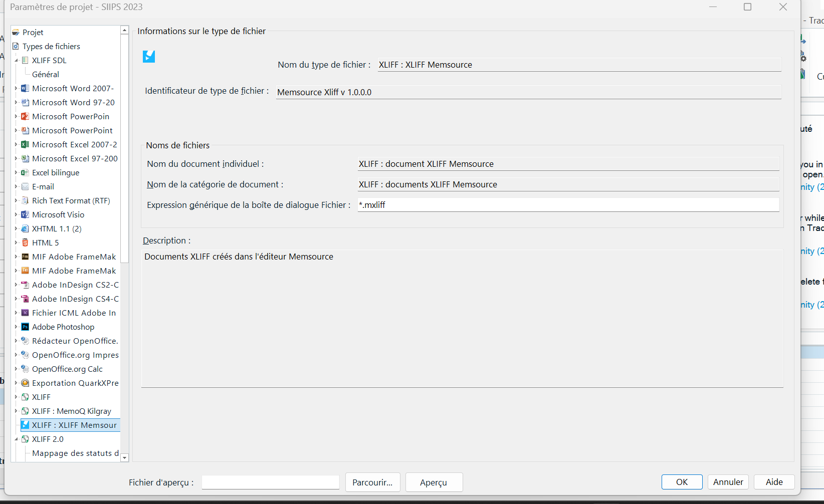Click the XLIFF 2.0 file icon
Viewport: 824px width, 504px height.
click(25, 439)
